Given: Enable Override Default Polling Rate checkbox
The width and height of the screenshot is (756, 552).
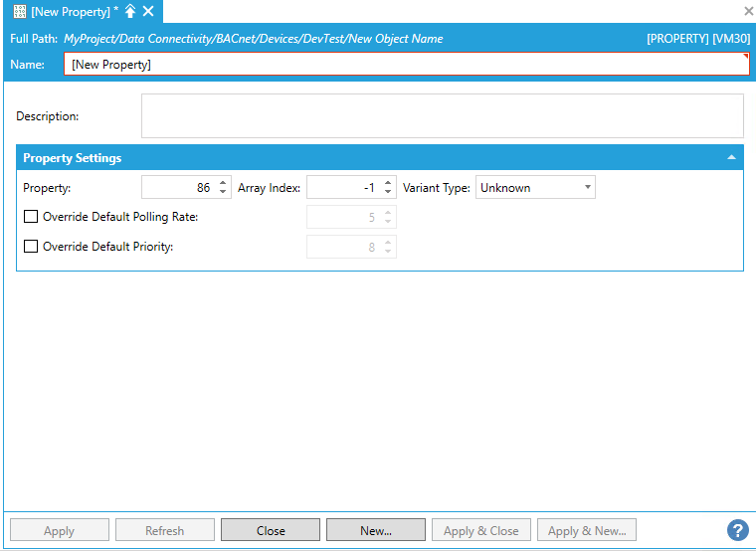Looking at the screenshot, I should (31, 217).
